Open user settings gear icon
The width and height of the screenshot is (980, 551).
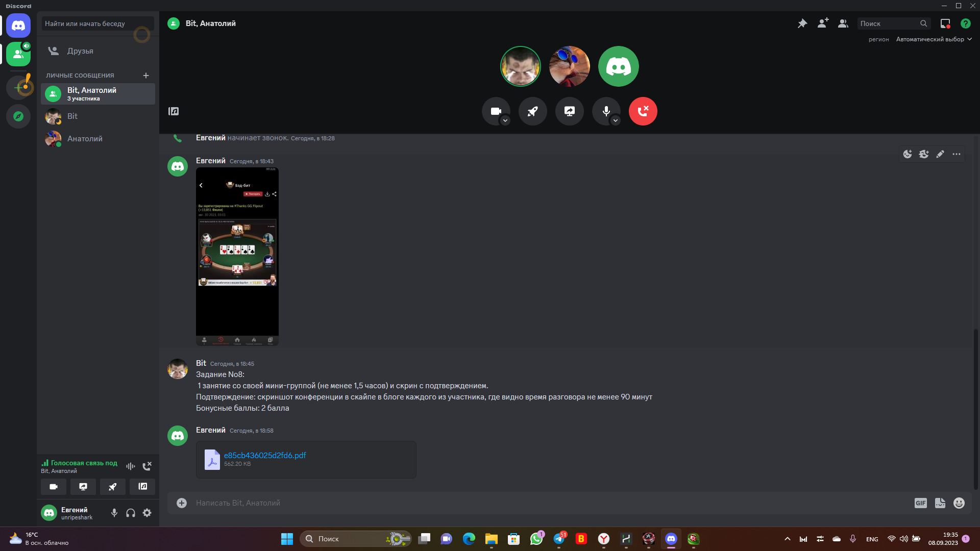147,513
